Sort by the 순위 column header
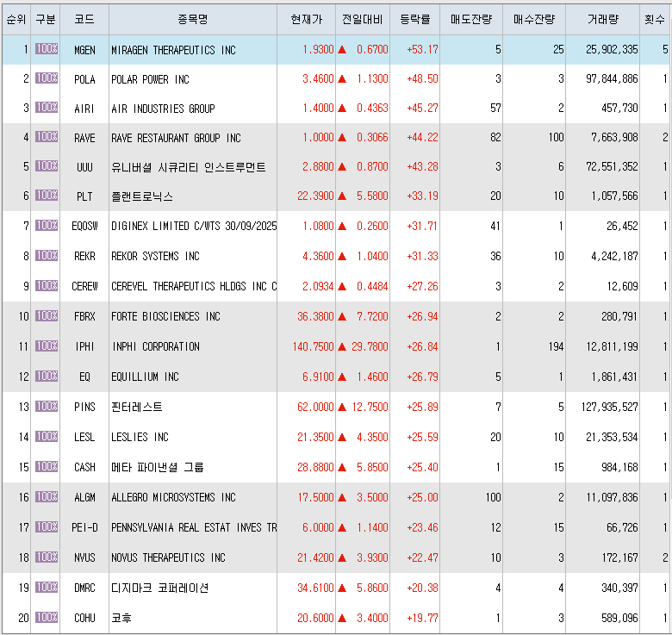 pyautogui.click(x=16, y=19)
